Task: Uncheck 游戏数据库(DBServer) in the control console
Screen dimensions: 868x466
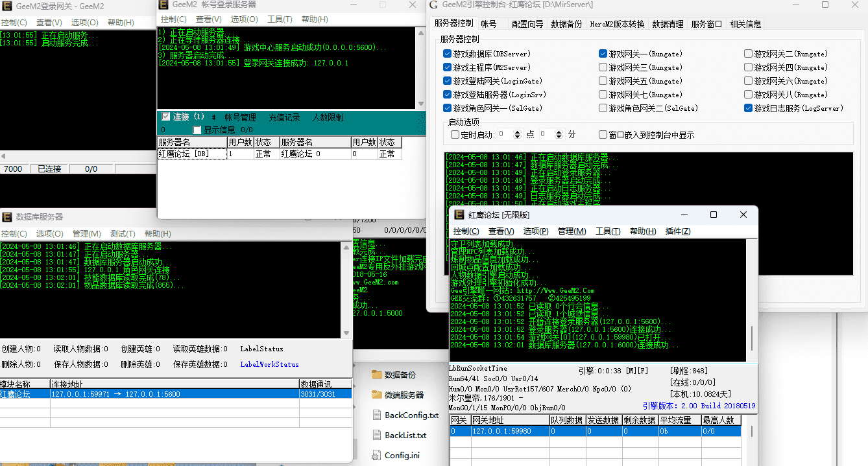Action: point(447,54)
